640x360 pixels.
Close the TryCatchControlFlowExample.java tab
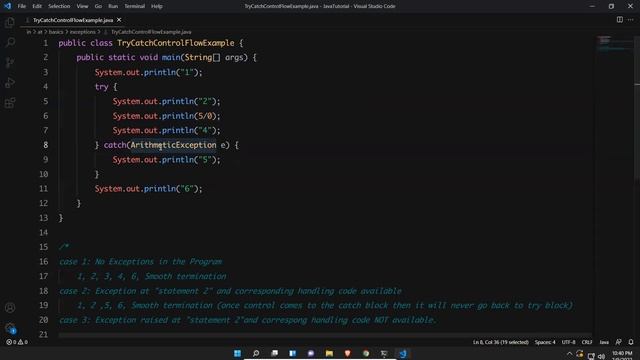pyautogui.click(x=119, y=20)
